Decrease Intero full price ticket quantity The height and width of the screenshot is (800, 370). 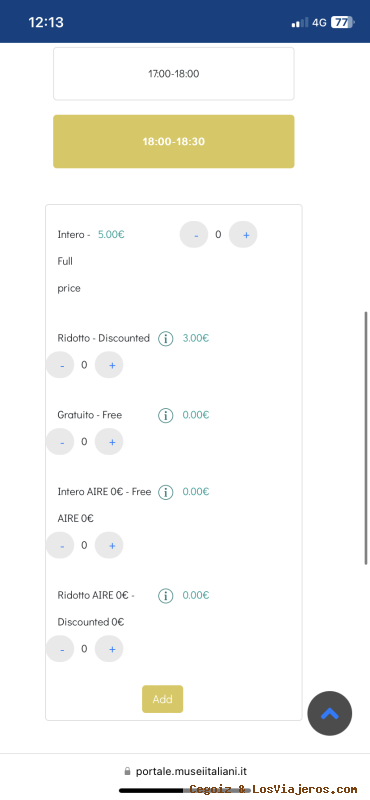pos(194,235)
